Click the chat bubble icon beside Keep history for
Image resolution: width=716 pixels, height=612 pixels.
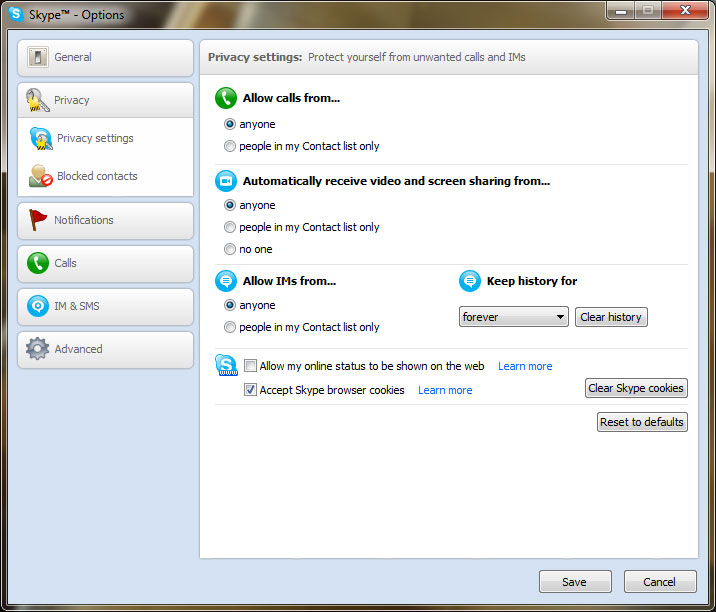(x=470, y=281)
